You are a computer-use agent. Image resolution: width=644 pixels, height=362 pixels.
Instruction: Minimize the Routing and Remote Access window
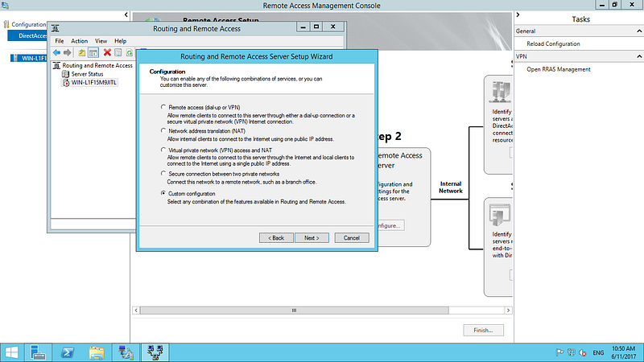[x=303, y=27]
